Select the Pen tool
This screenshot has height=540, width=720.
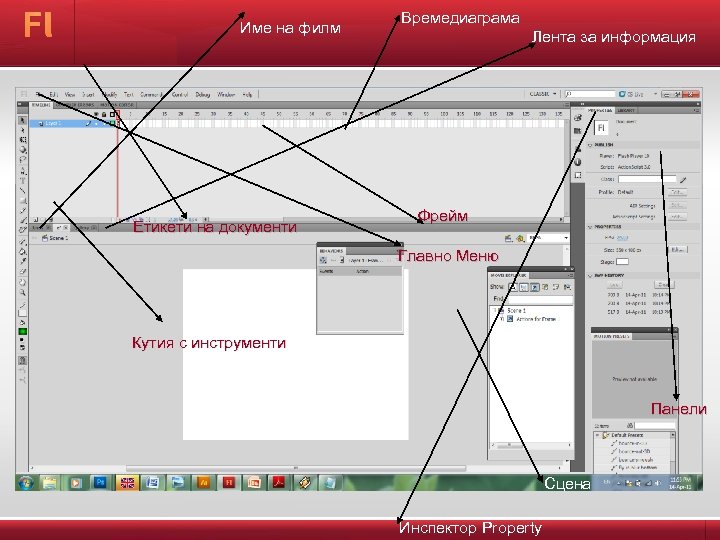22,170
